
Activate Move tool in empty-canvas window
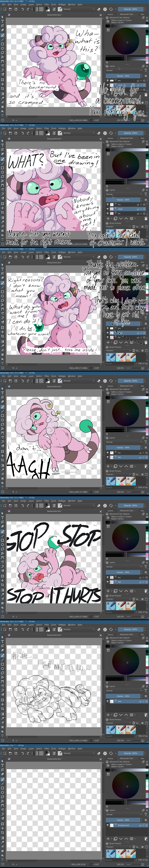[x=3, y=828]
